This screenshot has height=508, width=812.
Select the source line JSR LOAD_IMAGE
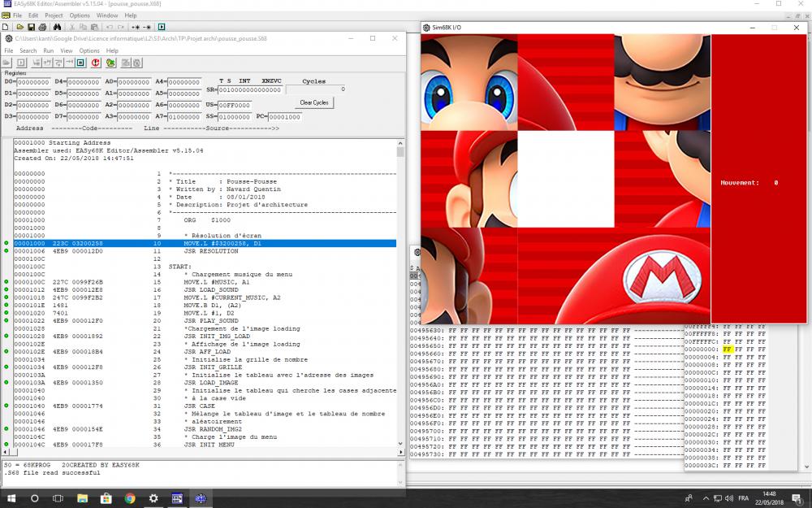click(x=211, y=383)
